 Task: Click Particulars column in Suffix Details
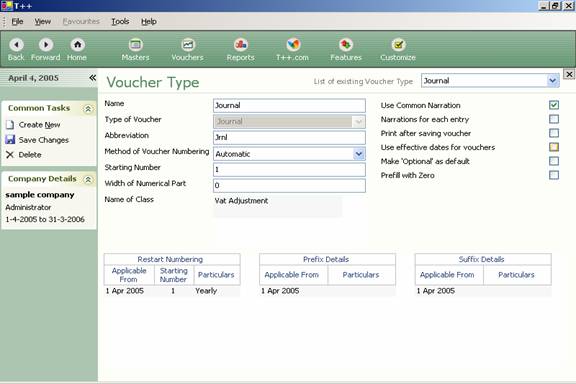click(516, 275)
